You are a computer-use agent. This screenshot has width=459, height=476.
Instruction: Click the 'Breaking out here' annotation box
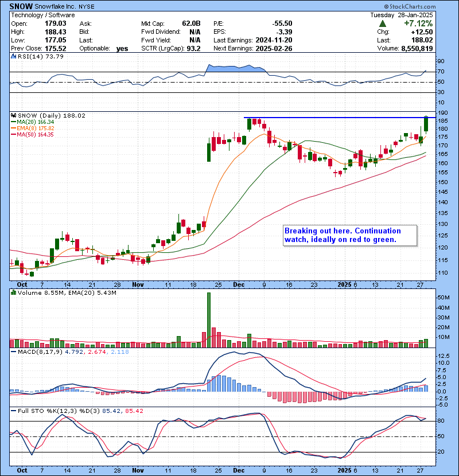[350, 235]
